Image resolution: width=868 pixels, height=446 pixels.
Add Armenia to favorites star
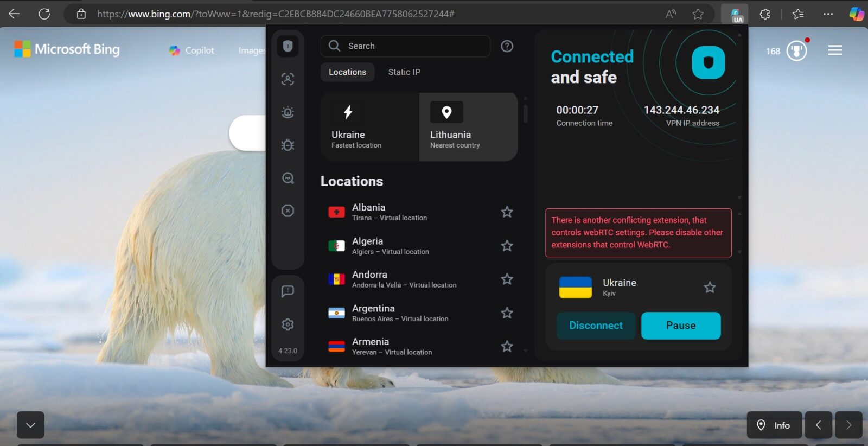click(x=507, y=346)
